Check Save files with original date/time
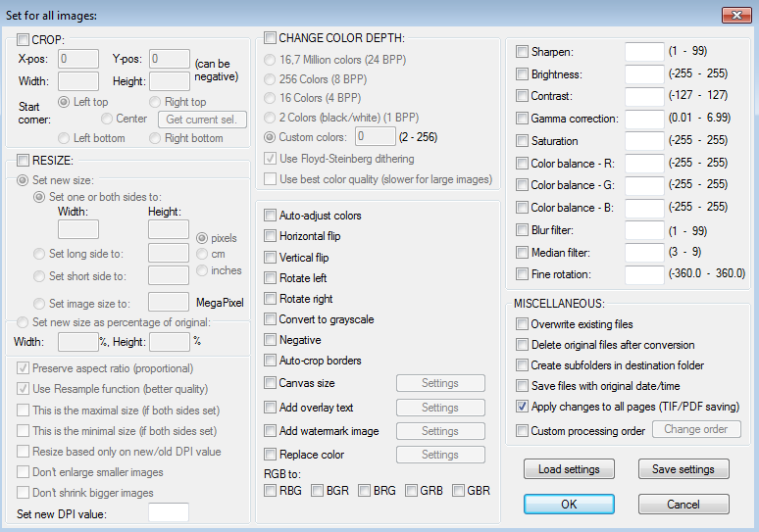Image resolution: width=759 pixels, height=532 pixels. (522, 385)
